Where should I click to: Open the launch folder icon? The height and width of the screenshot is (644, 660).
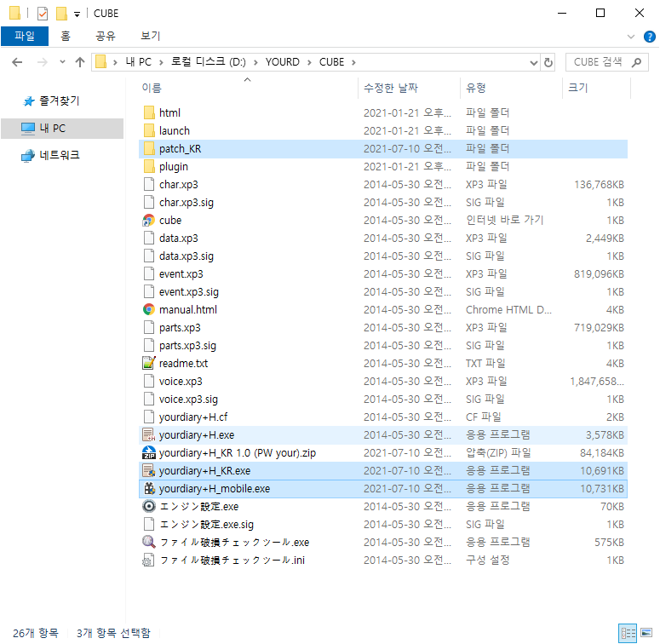click(x=149, y=130)
